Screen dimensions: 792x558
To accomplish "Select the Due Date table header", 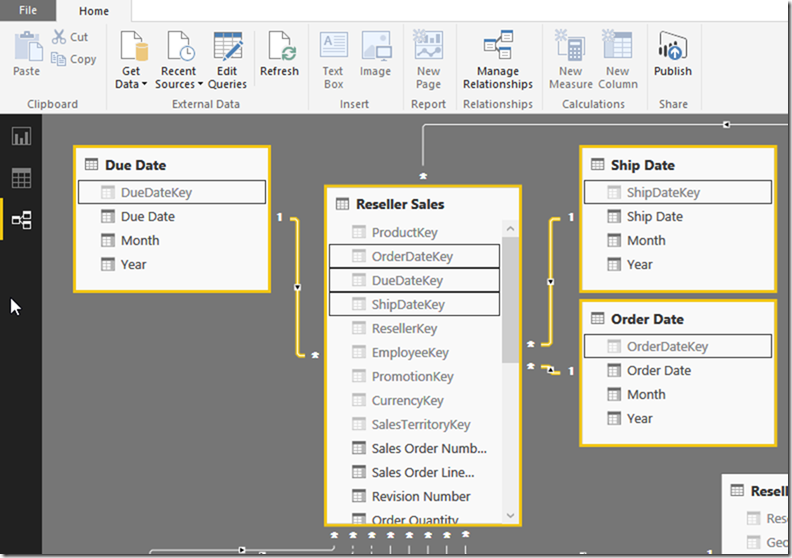I will (x=172, y=165).
